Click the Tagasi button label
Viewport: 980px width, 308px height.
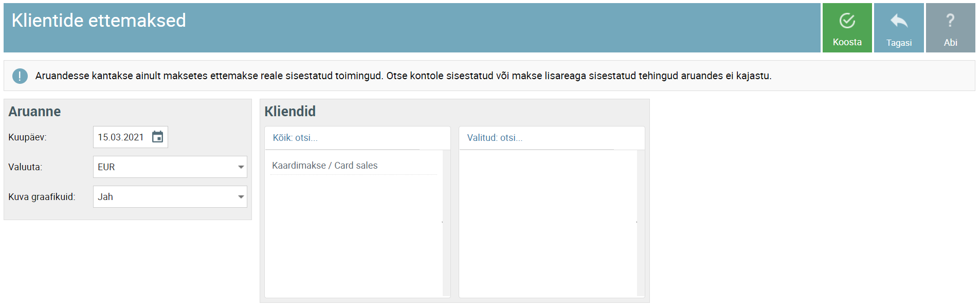[899, 43]
